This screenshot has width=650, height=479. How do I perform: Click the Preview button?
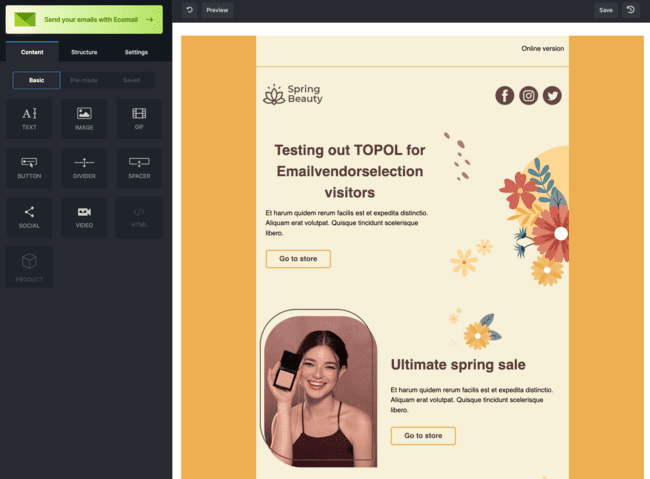pyautogui.click(x=217, y=10)
